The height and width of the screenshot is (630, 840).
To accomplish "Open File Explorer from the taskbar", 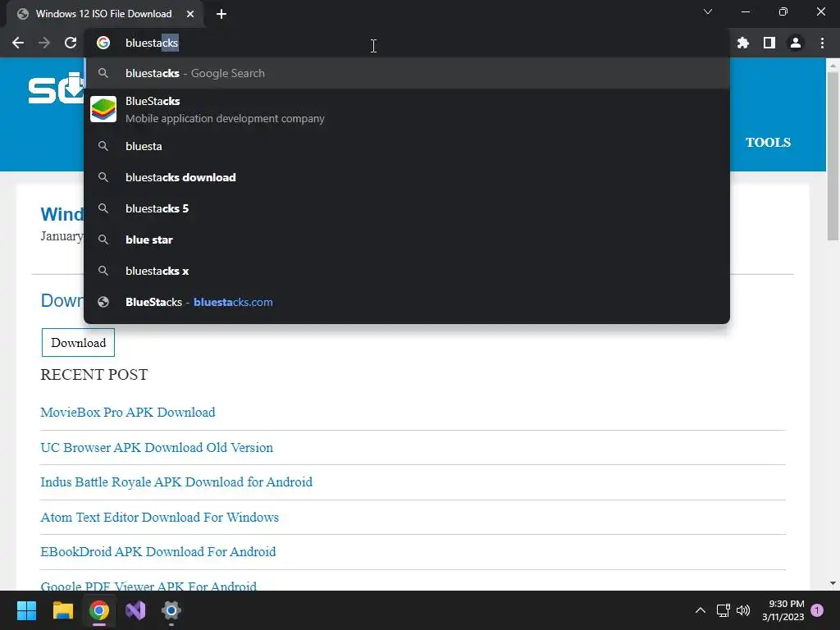I will coord(62,610).
